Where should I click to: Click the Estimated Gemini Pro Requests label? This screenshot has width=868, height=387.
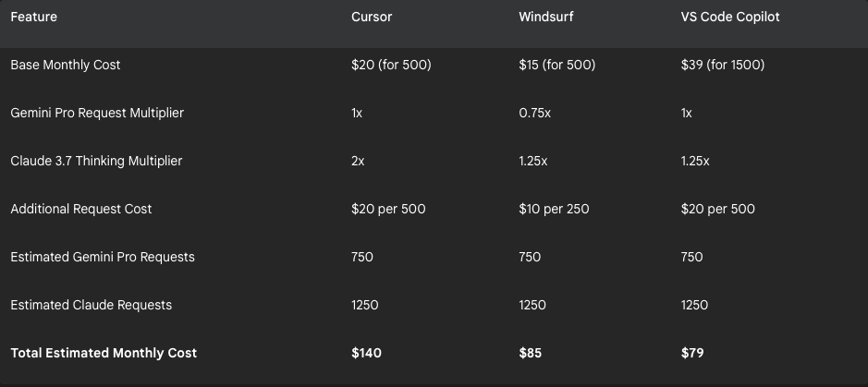click(103, 257)
